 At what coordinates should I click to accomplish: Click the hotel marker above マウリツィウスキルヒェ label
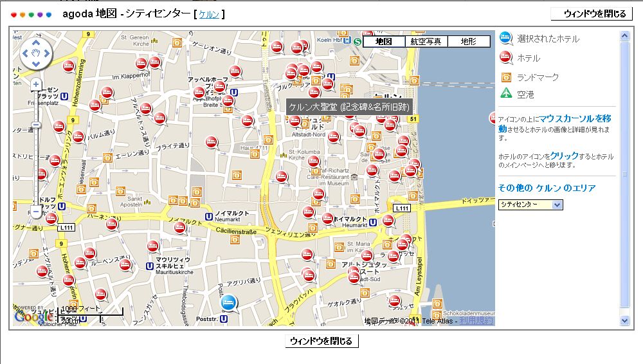coord(153,246)
